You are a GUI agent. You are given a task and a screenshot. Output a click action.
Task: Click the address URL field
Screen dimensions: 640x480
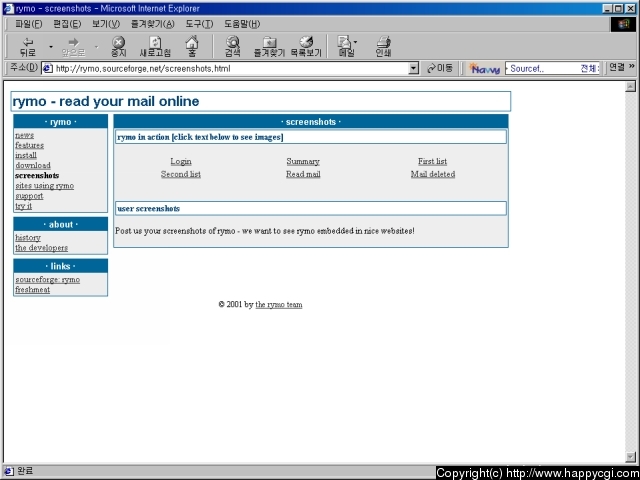(231, 68)
